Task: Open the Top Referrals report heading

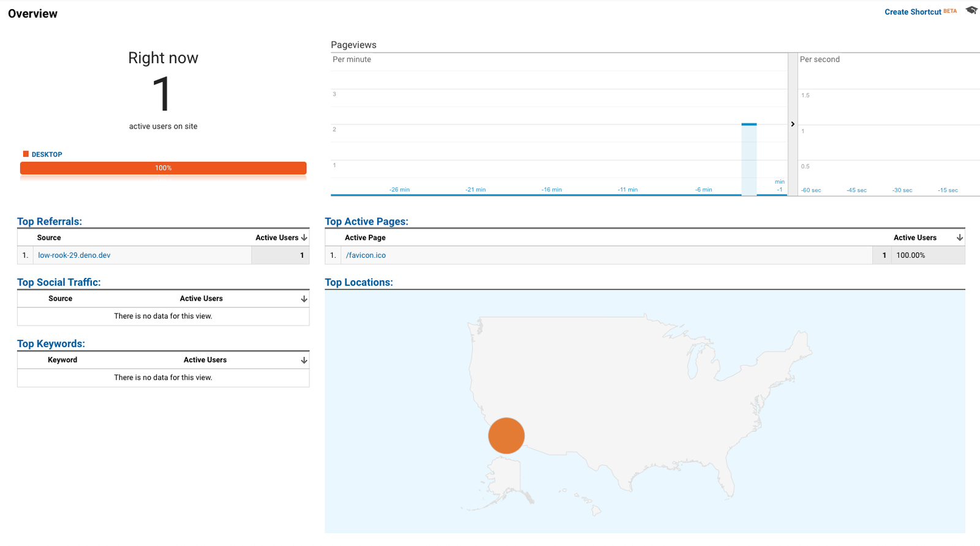Action: pos(50,222)
